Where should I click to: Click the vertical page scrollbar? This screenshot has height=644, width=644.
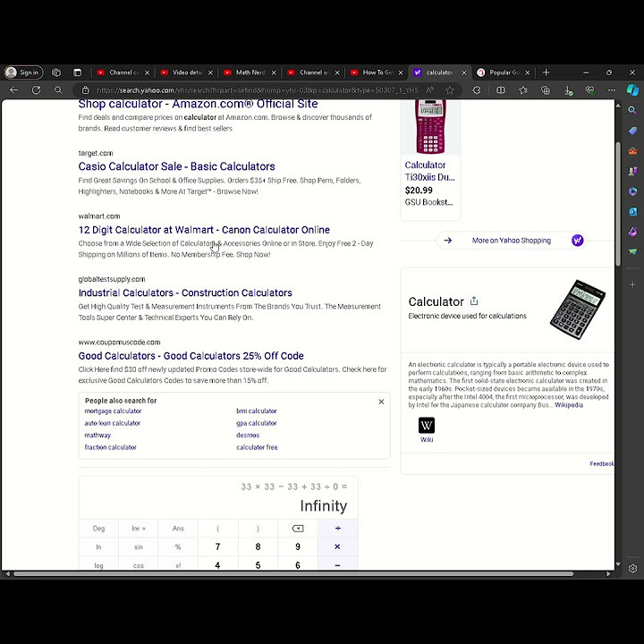click(618, 204)
